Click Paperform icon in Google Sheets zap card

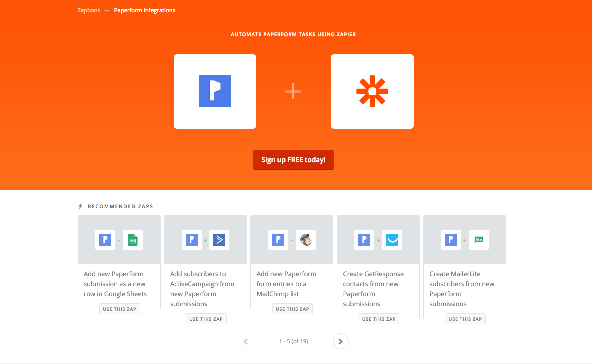tap(105, 240)
